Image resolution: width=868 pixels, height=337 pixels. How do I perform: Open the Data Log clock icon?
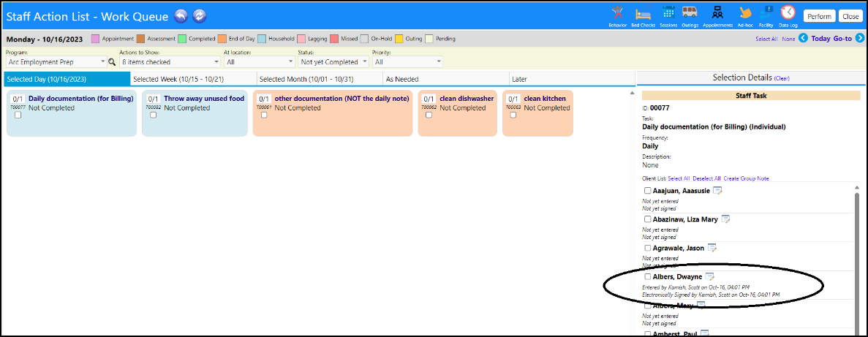[x=788, y=12]
